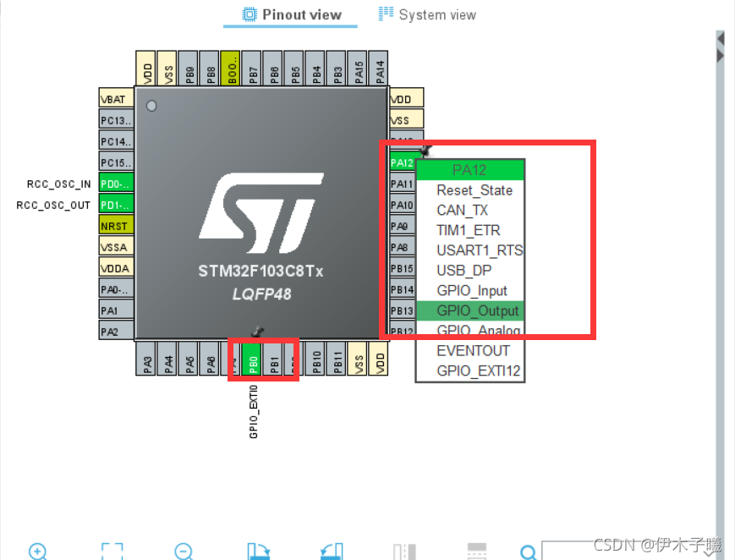Fit the chip to the view
The height and width of the screenshot is (560, 735).
(112, 552)
